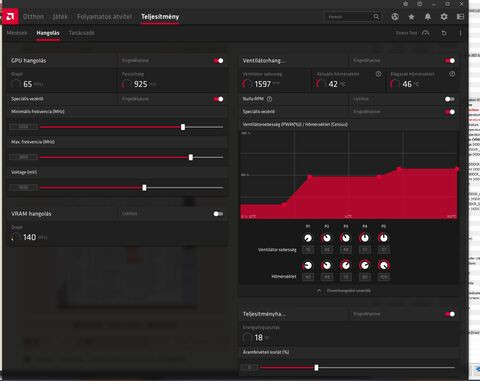Viewport: 480px width, 381px height.
Task: Open notifications bell icon
Action: (x=428, y=16)
